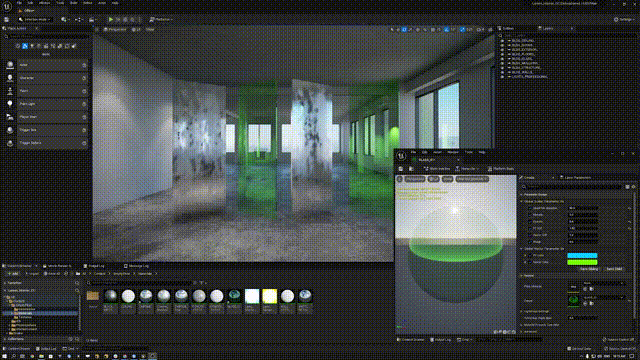This screenshot has height=360, width=640.
Task: Open material preview viewport hamburger menu
Action: click(x=400, y=179)
